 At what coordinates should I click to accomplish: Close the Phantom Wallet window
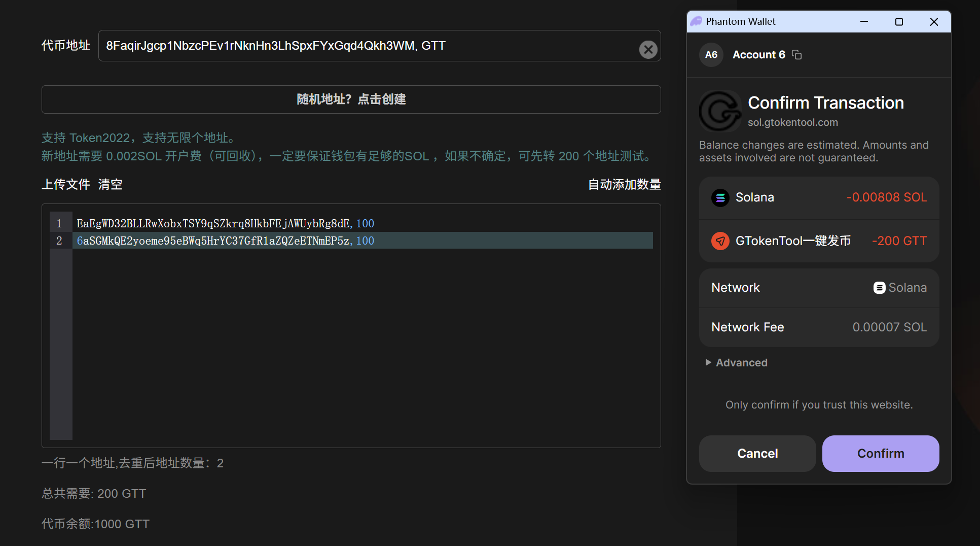click(x=934, y=22)
